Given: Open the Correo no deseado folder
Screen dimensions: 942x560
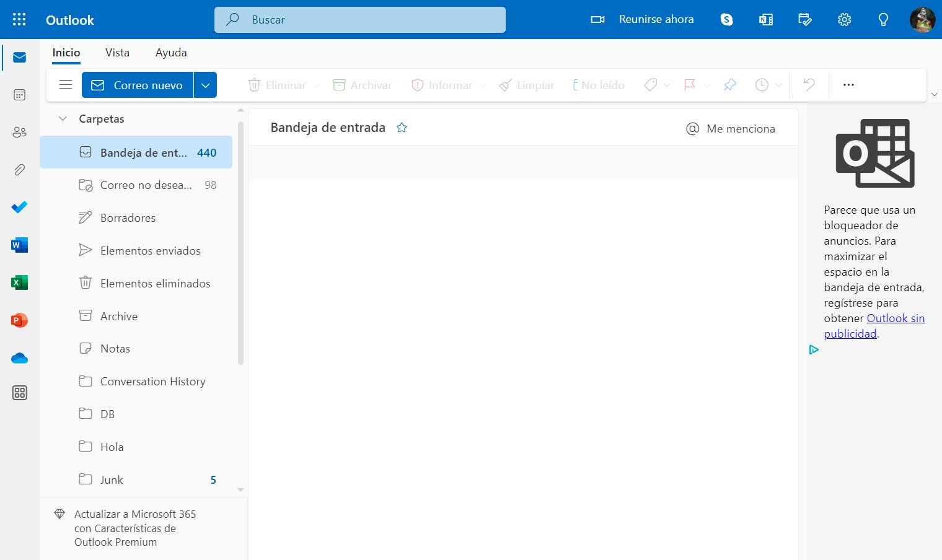Looking at the screenshot, I should (x=136, y=185).
